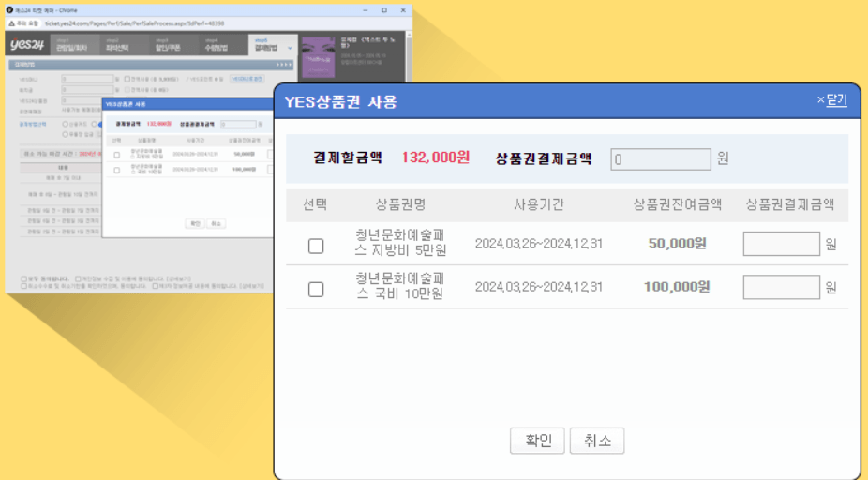Open the step3 할인/쿠폰 tab

pos(173,44)
